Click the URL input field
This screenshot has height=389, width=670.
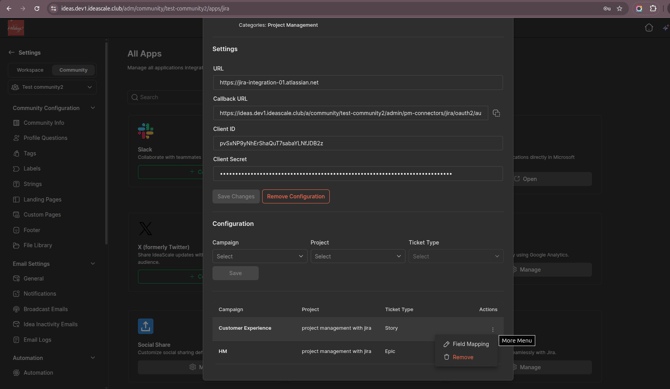(x=358, y=83)
